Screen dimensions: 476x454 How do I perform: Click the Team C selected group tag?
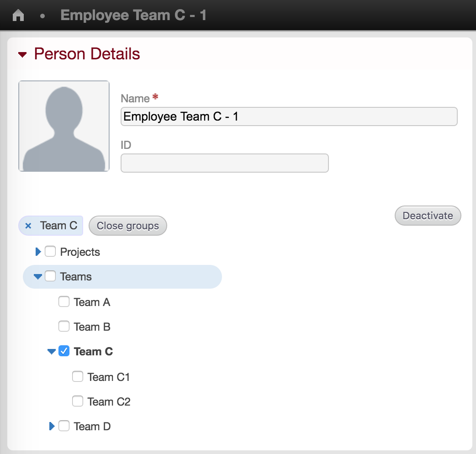click(x=51, y=226)
